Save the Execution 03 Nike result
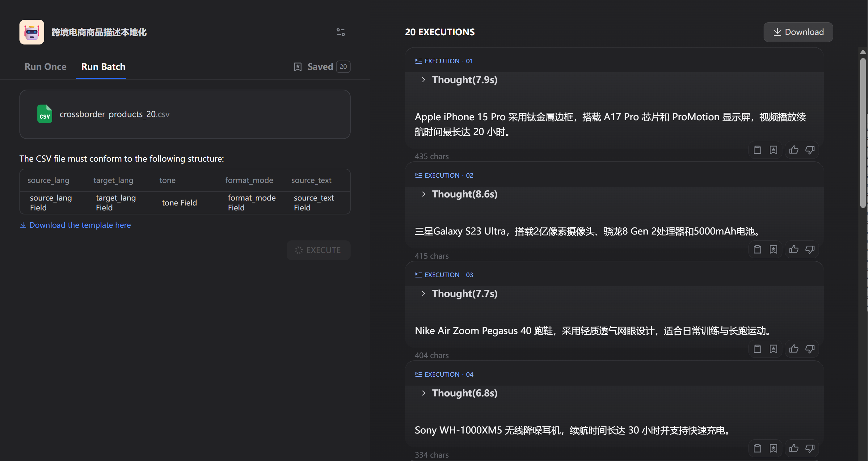Screen dimensions: 868x461 [773, 349]
